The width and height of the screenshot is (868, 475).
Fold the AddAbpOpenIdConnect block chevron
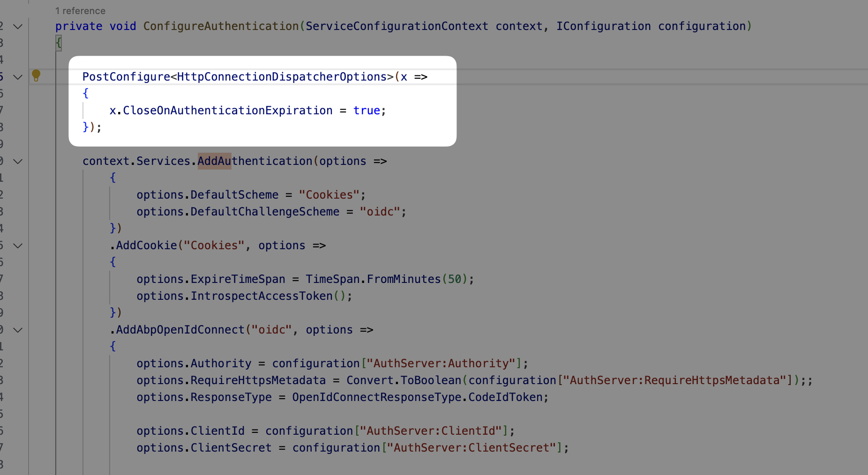click(x=18, y=330)
